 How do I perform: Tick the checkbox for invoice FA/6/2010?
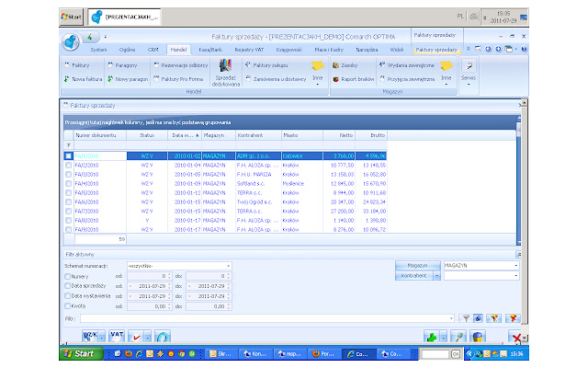68,202
